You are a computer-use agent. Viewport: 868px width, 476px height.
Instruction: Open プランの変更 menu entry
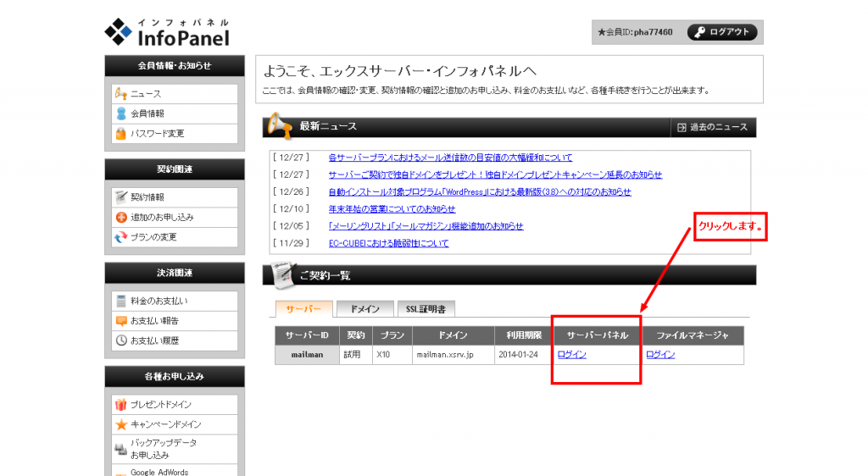tap(175, 237)
